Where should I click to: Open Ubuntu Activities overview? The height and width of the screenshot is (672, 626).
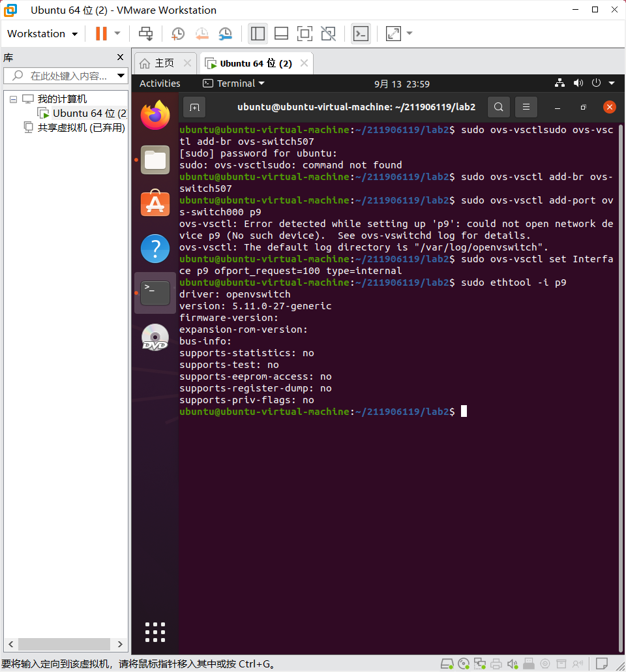click(x=160, y=84)
